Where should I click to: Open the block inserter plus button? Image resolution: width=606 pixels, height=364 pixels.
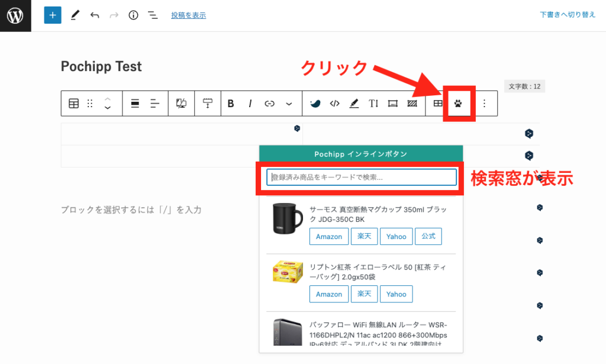(x=53, y=15)
